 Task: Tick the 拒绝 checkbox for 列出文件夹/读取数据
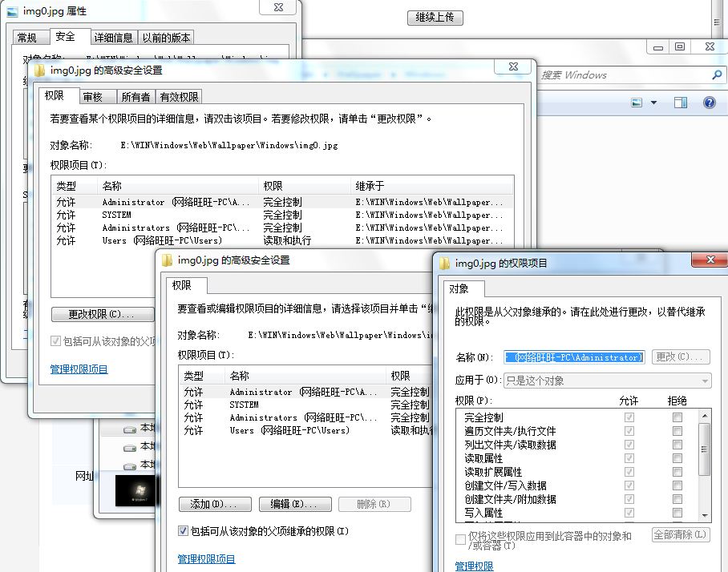pos(677,445)
